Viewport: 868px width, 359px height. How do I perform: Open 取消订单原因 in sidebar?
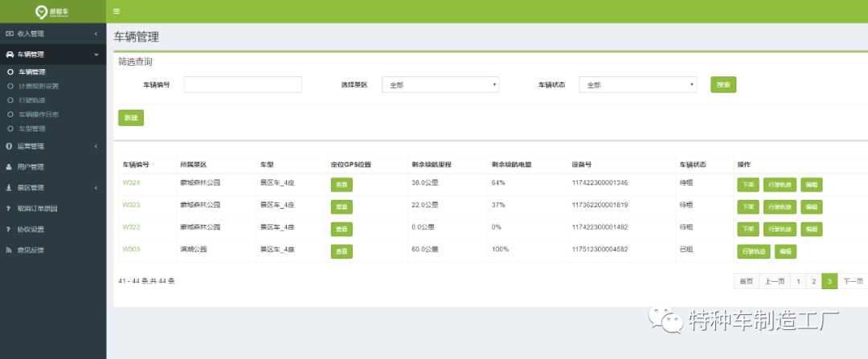click(x=38, y=209)
